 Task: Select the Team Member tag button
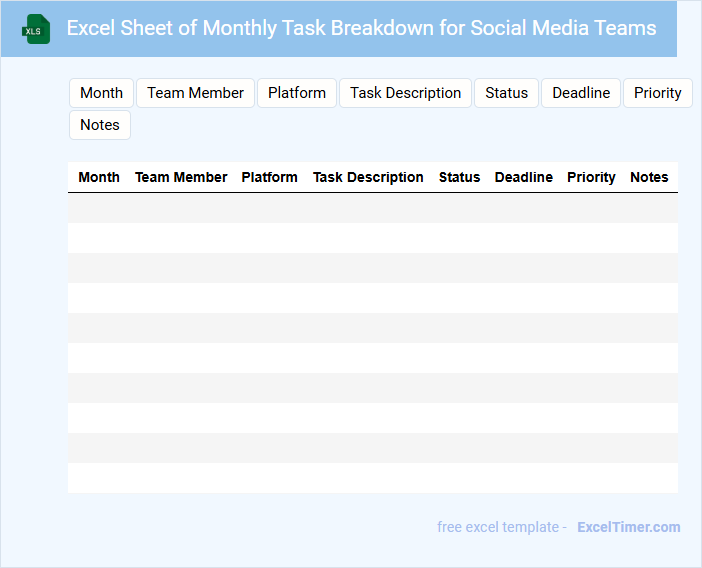pyautogui.click(x=195, y=93)
